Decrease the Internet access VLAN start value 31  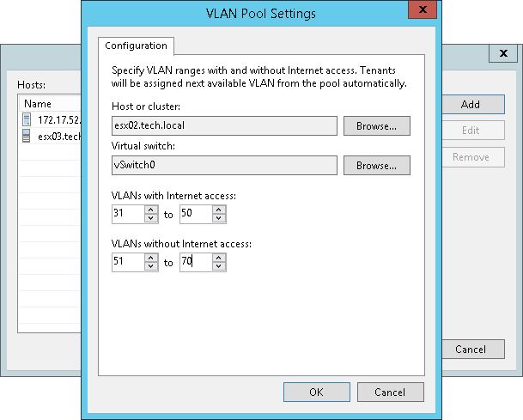pyautogui.click(x=151, y=218)
